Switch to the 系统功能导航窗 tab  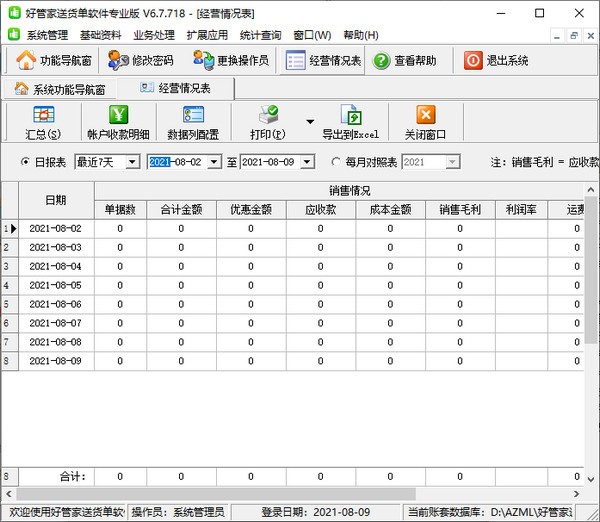60,89
